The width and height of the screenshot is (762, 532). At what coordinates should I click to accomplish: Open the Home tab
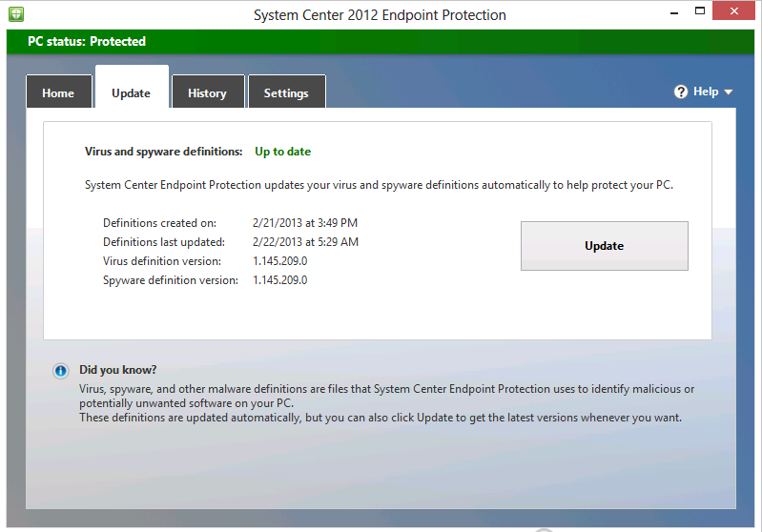(x=58, y=92)
